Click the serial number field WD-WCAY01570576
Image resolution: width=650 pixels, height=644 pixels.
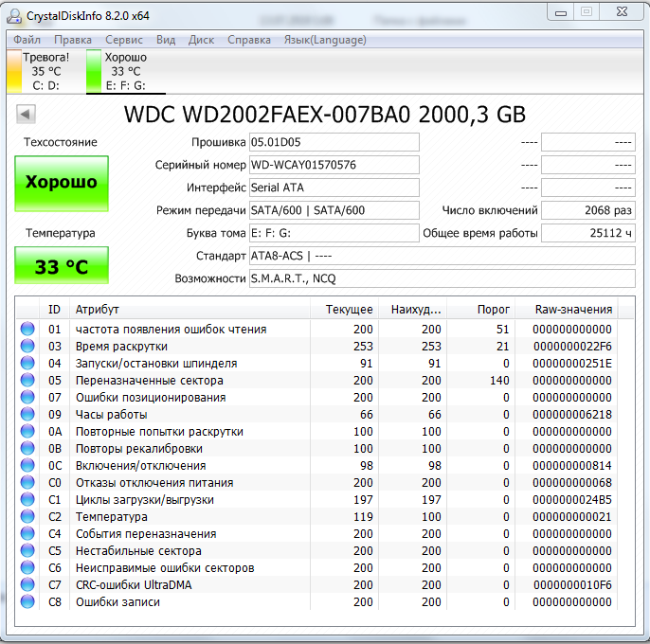334,165
